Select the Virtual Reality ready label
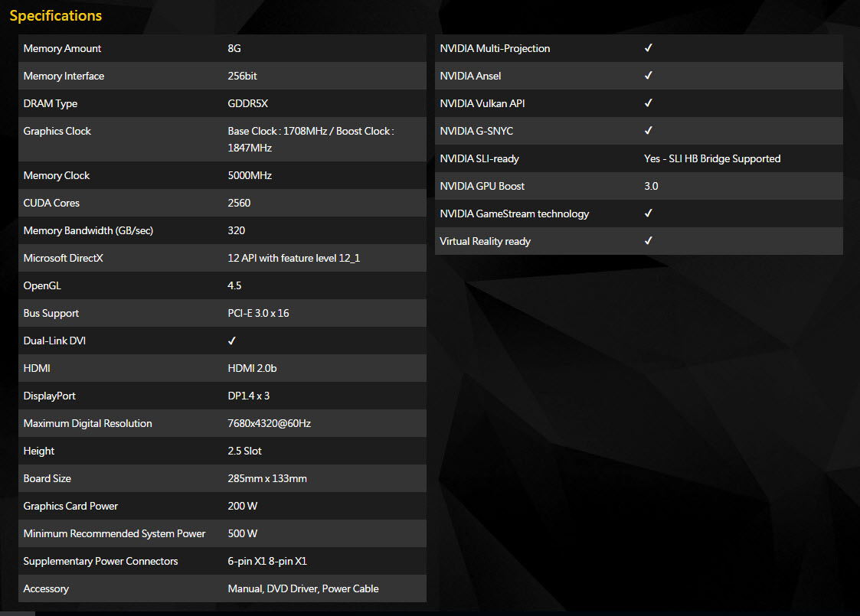Screen dimensions: 860x616 coord(485,241)
